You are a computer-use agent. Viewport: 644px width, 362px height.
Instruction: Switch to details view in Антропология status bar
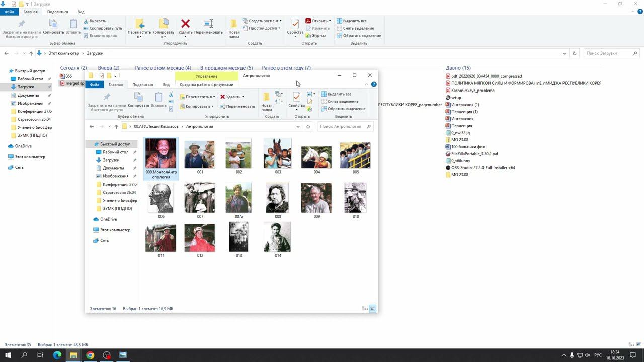coord(365,308)
